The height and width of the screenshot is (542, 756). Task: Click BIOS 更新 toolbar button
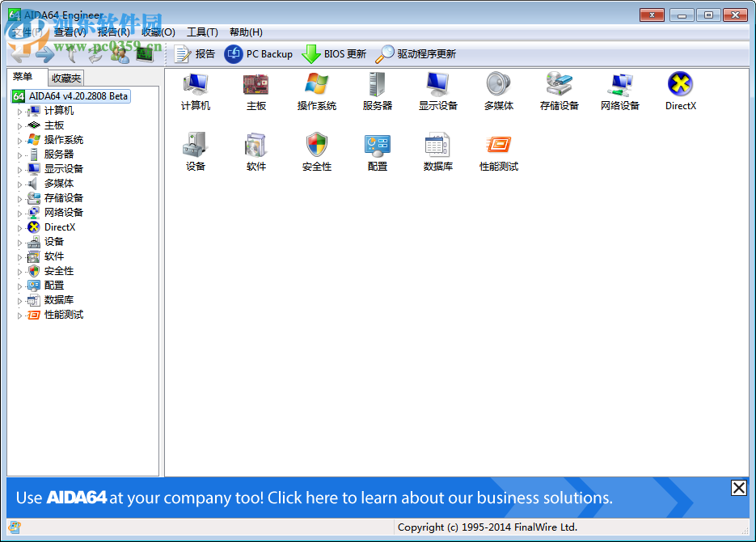coord(334,54)
